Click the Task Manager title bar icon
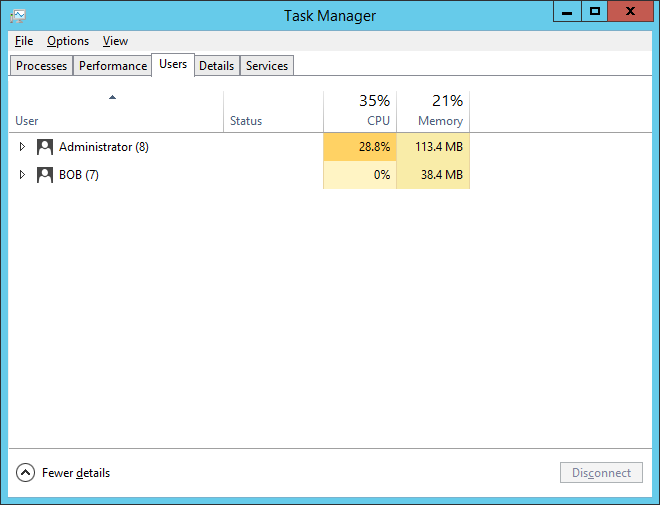The image size is (660, 505). pyautogui.click(x=17, y=15)
